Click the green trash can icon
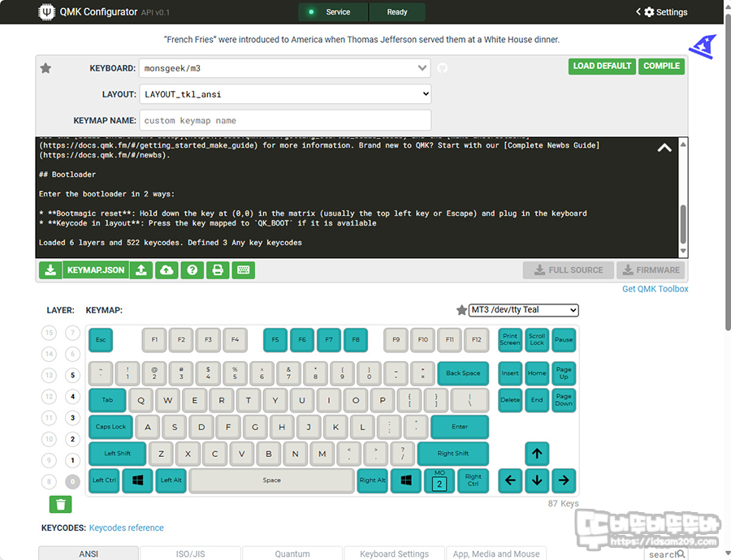731x560 pixels. click(61, 504)
